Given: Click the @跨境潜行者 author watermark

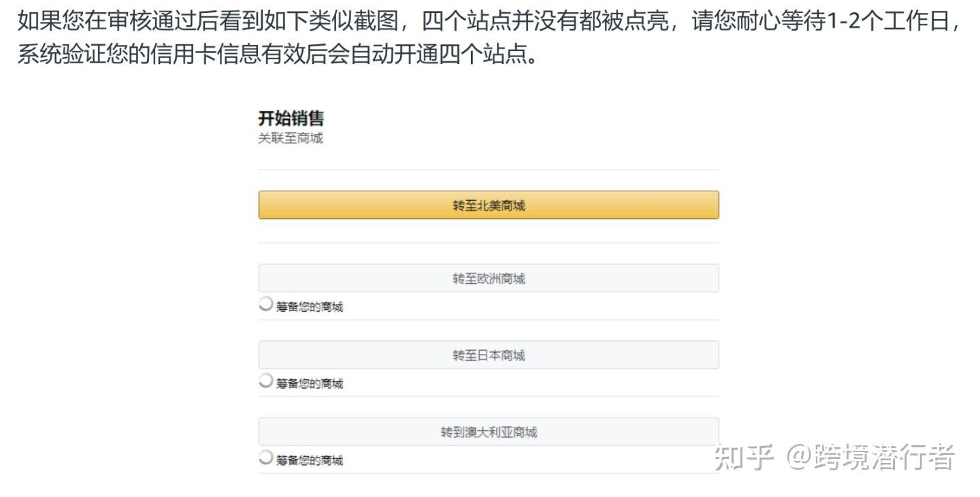Looking at the screenshot, I should click(x=871, y=458).
